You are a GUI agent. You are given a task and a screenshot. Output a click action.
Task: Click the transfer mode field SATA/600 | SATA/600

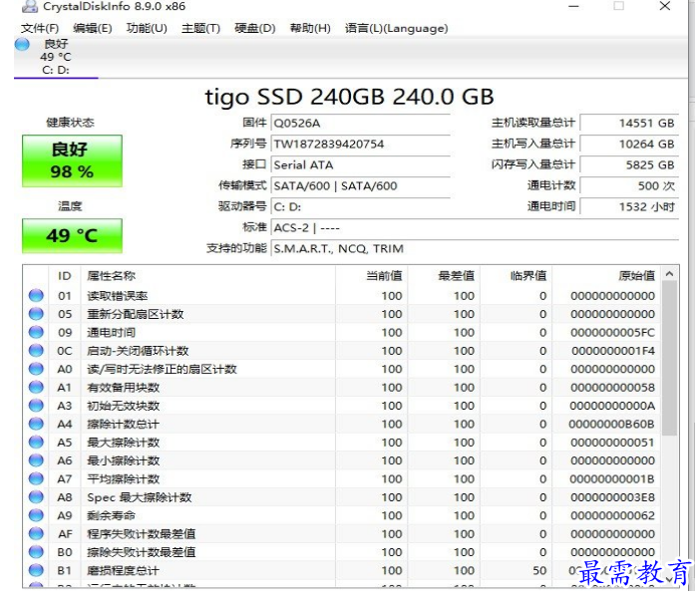point(360,185)
